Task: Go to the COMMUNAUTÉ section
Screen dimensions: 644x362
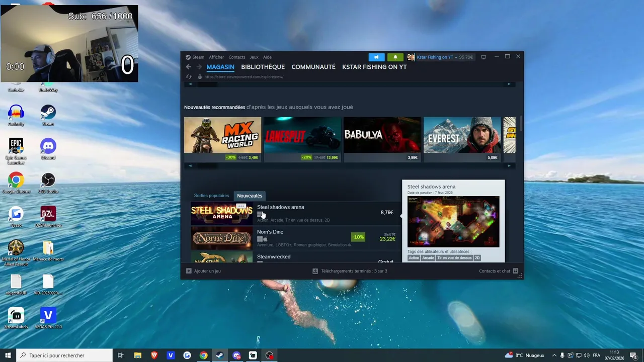Action: [313, 67]
